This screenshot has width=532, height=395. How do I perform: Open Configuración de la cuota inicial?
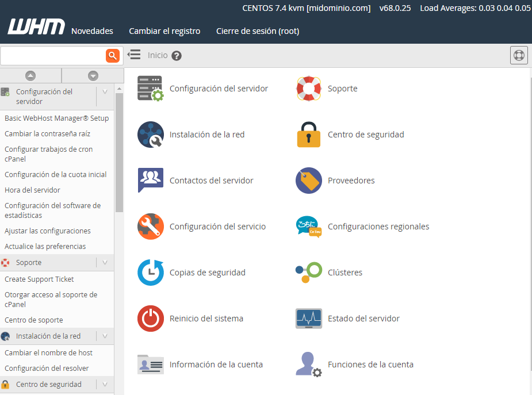click(56, 175)
